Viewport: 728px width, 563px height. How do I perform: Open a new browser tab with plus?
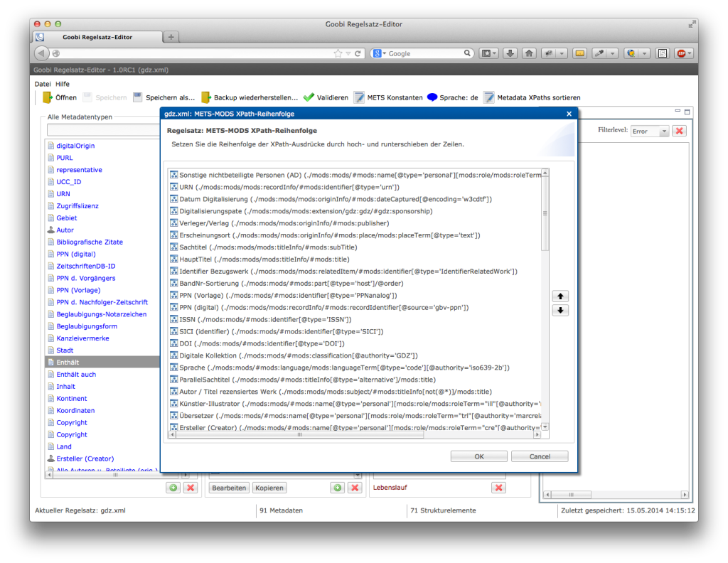click(x=171, y=37)
